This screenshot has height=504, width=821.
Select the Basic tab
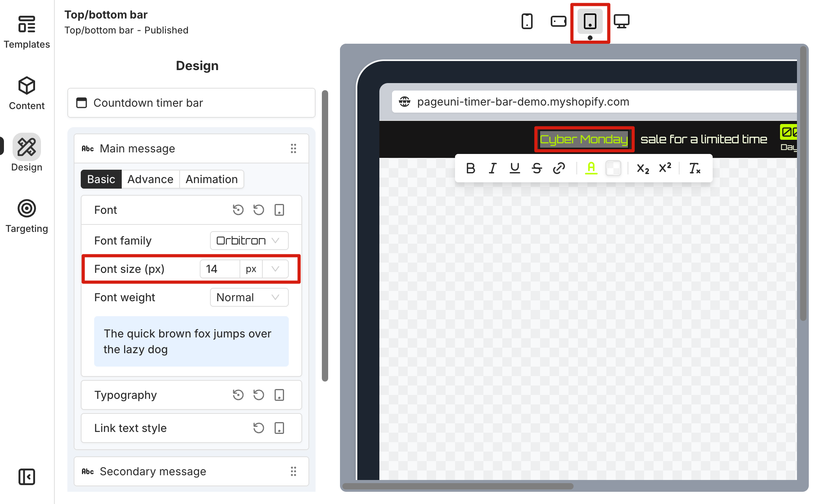click(x=101, y=179)
